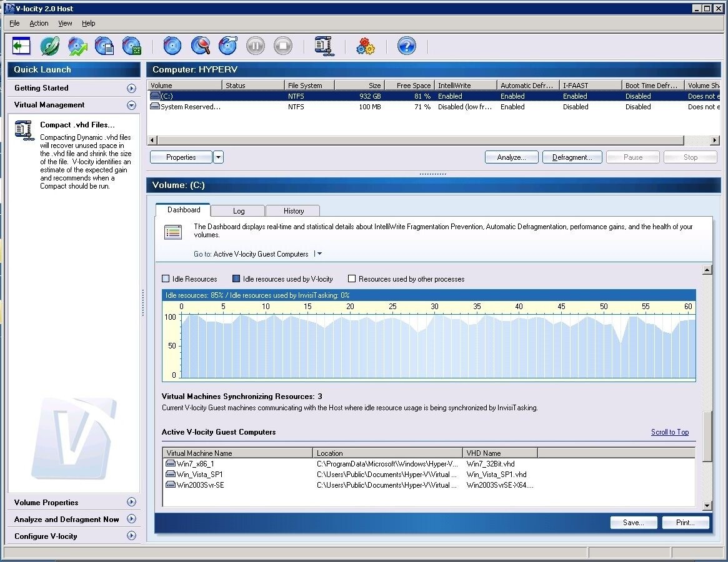728x562 pixels.
Task: Click the Win7_x86_1 virtual machine icon
Action: point(171,463)
